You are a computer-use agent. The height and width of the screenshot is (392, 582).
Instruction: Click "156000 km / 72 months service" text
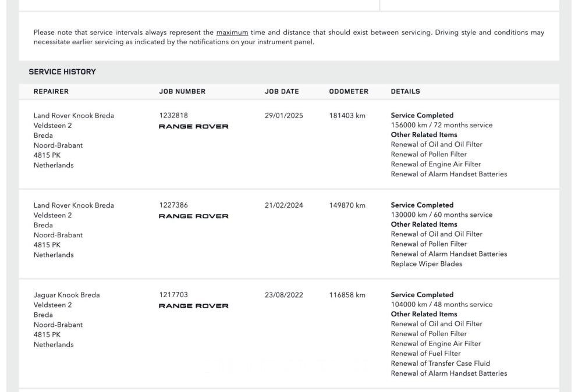(441, 125)
